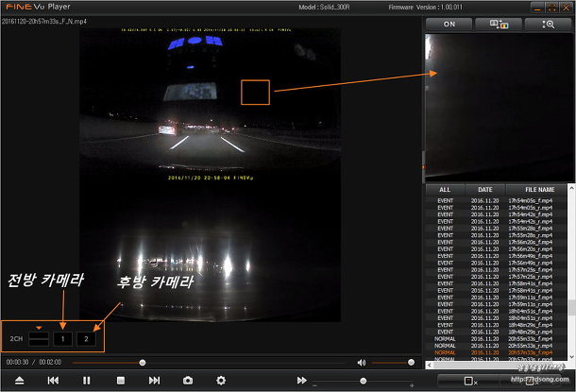Pause the video playback
The width and height of the screenshot is (576, 392).
point(87,380)
